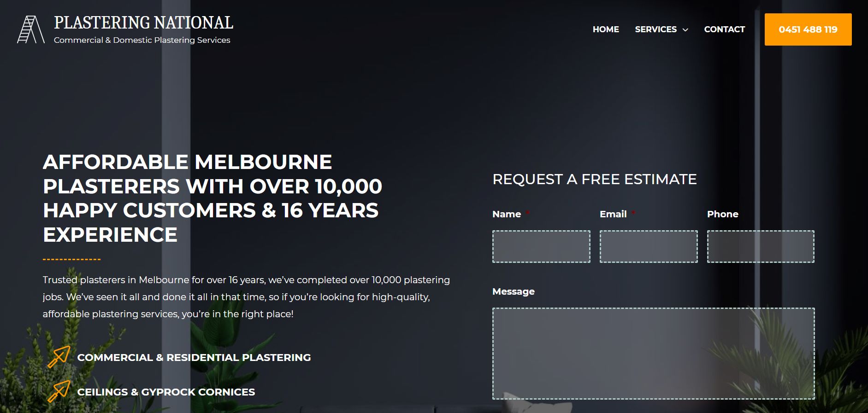Click the tagline Commercial & Domestic Plastering Services

pyautogui.click(x=142, y=40)
